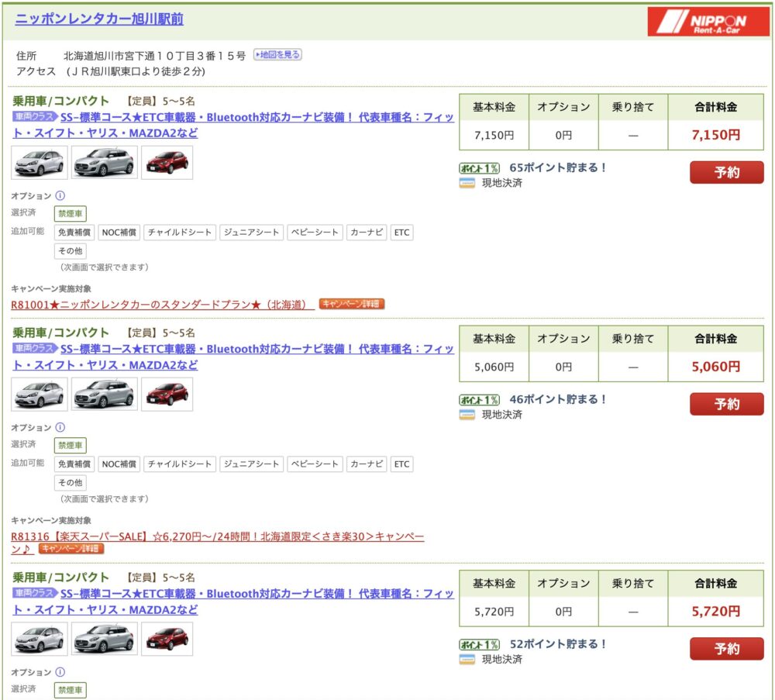View the white Fit thumbnail in the 5,720円 plan
Screen dimensions: 775x700
point(40,639)
